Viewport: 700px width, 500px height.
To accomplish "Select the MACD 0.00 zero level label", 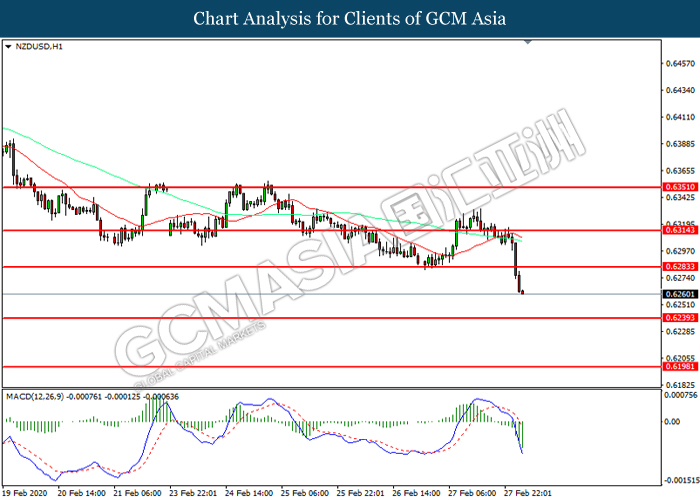I will point(672,421).
